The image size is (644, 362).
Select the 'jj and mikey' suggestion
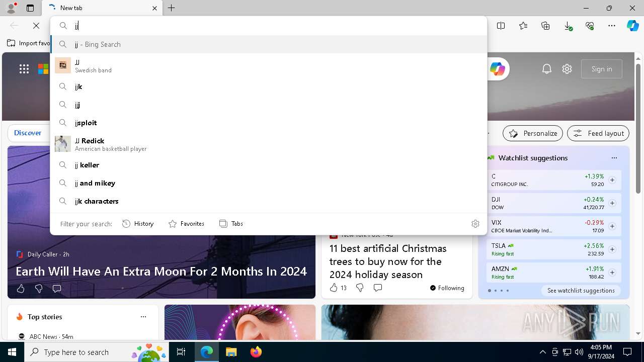point(269,183)
